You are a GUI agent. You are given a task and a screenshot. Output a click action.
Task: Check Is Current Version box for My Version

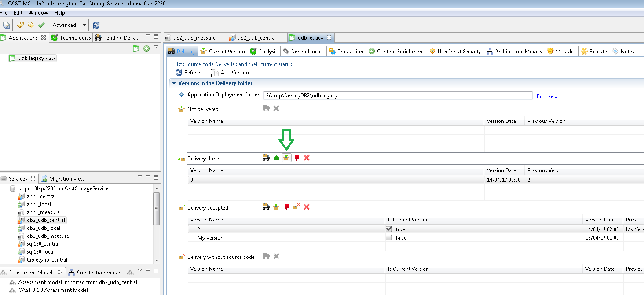tap(388, 238)
